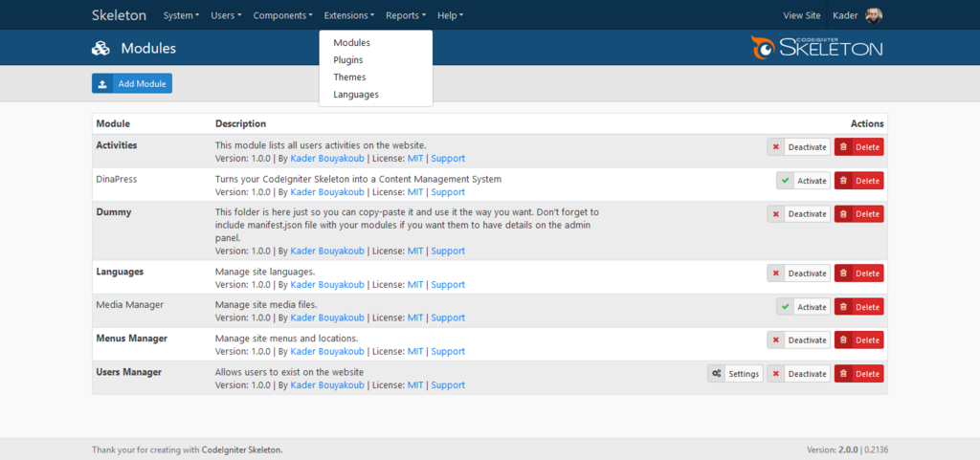Click green check icon in Media Manager row
Screen dimensions: 980x460
point(785,307)
